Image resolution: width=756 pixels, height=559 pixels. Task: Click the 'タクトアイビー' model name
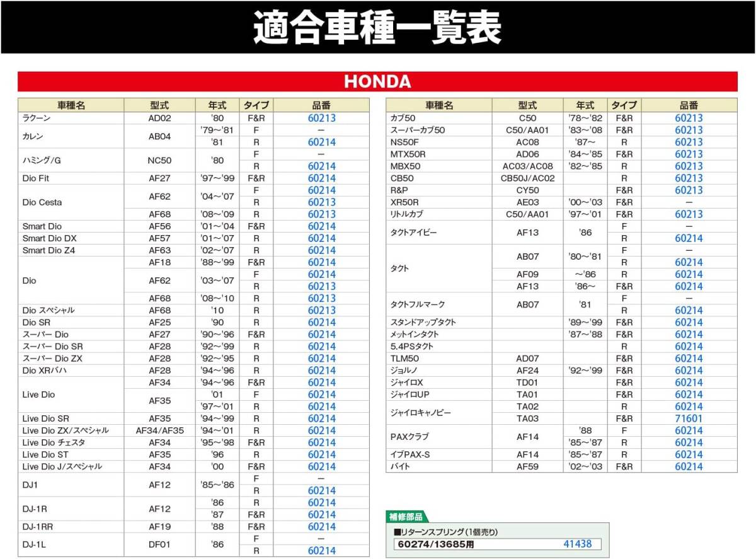(414, 233)
